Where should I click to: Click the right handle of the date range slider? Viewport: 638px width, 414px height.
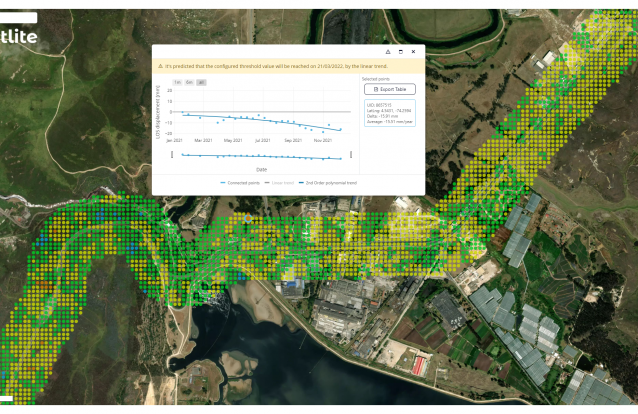click(351, 155)
